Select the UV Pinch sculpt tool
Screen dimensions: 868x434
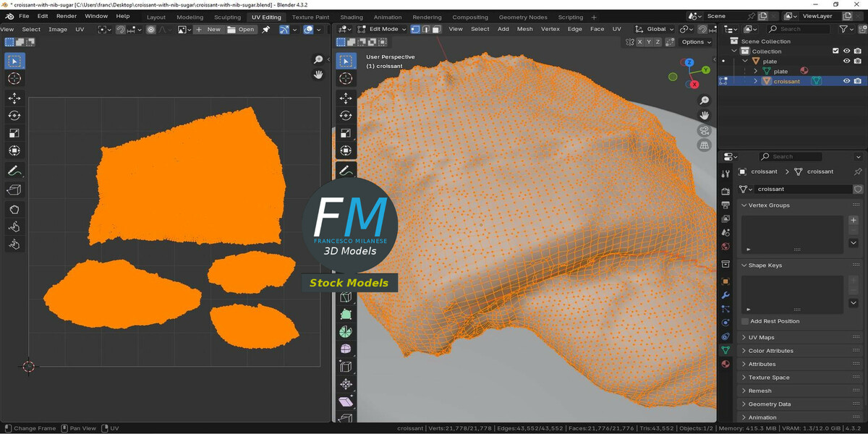pos(14,244)
